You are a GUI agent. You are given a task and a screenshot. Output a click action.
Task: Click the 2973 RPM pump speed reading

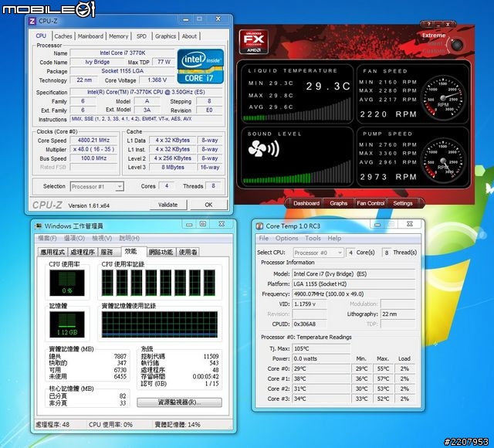pos(388,177)
